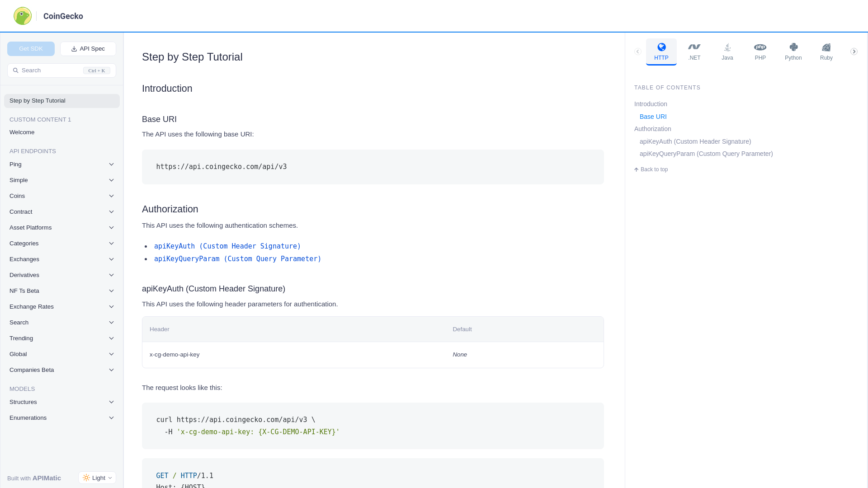Screen dimensions: 868x488
Task: Click the base URI code block text
Action: click(x=222, y=167)
